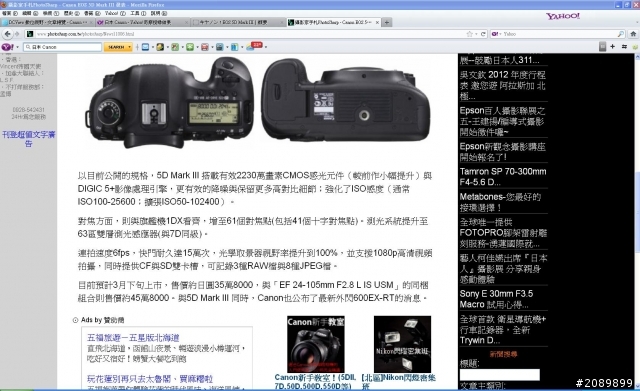640x391 pixels.
Task: Click the Yahoo toolbar search field with 日本 Canon
Action: tap(63, 47)
